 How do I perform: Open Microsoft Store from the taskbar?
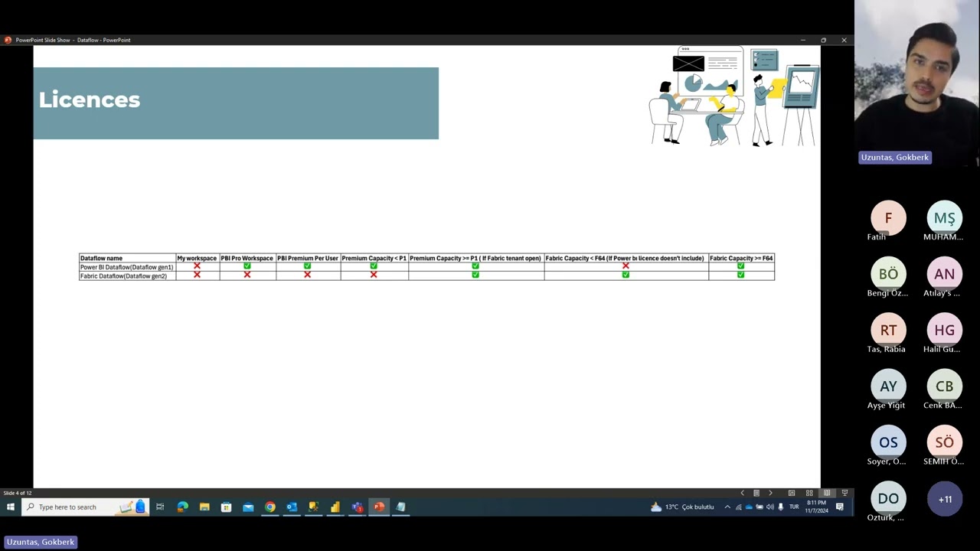tap(226, 507)
